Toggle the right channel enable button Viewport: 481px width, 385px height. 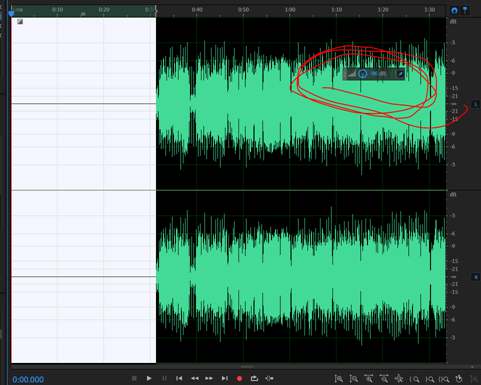(x=476, y=277)
